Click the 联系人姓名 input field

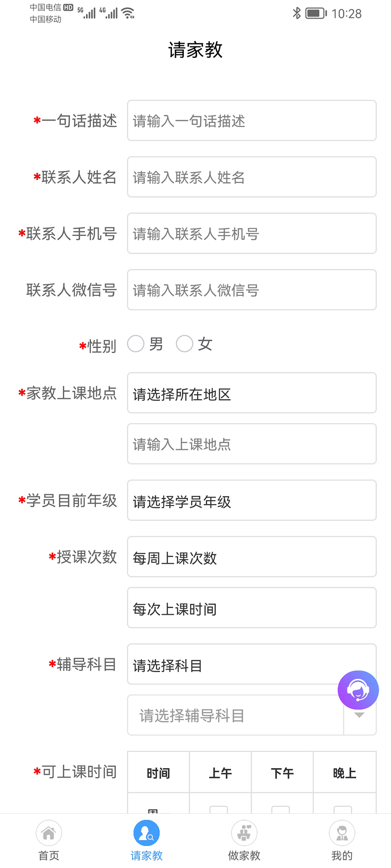coord(252,177)
